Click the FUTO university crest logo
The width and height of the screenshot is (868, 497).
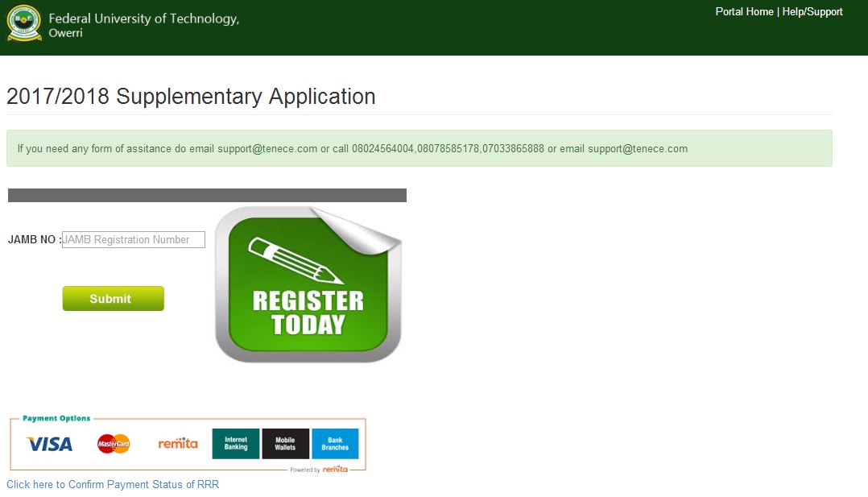pos(24,23)
